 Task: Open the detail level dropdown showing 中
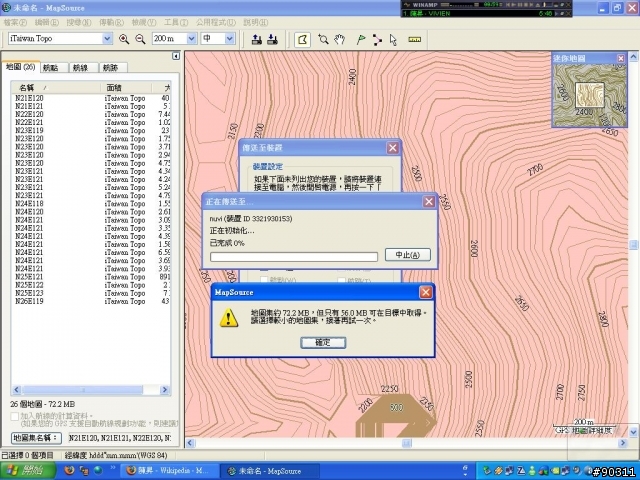point(230,39)
